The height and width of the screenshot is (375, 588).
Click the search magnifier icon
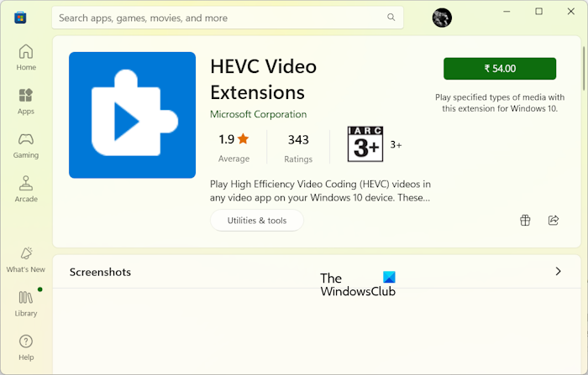coord(391,18)
